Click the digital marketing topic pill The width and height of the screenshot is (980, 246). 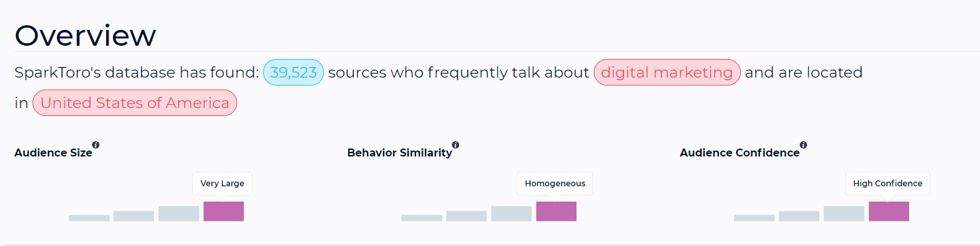pyautogui.click(x=667, y=72)
